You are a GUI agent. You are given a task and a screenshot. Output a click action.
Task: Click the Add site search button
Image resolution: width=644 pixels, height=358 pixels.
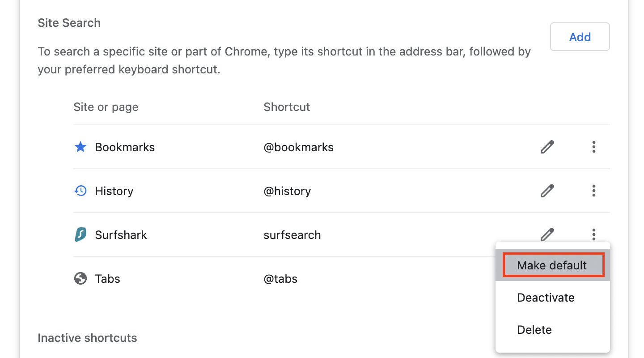click(580, 37)
